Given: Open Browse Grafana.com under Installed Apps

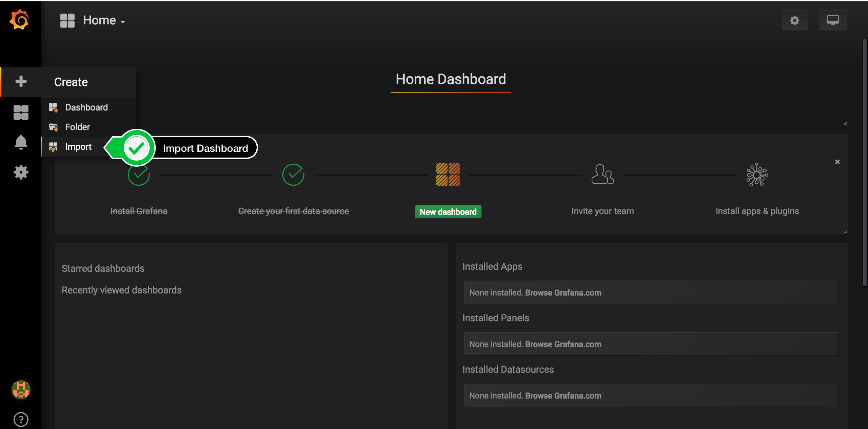Looking at the screenshot, I should (x=563, y=293).
